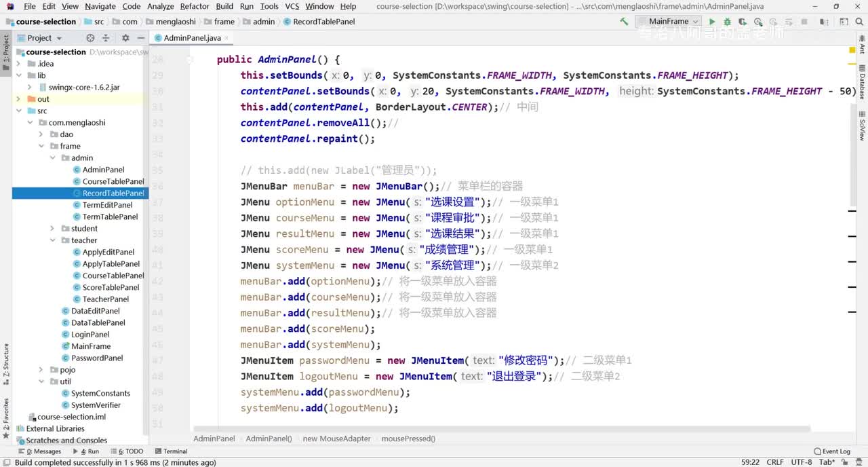Click the CRLF line separator indicator
The height and width of the screenshot is (467, 868).
pos(775,462)
